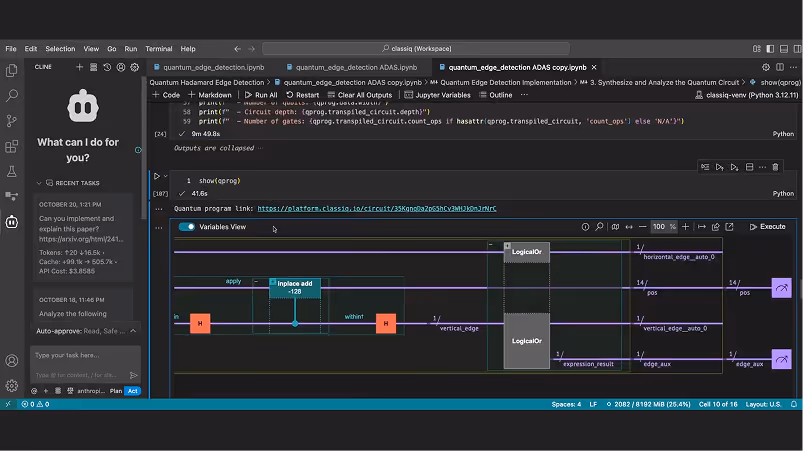
Task: Click the search magnifier in circuit toolbar
Action: [x=600, y=227]
